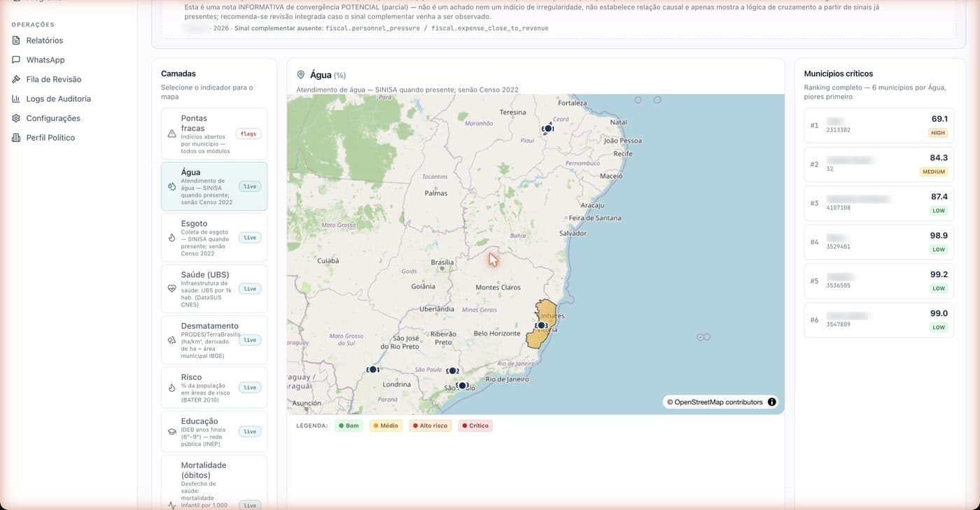Click the Configurações gear icon
The height and width of the screenshot is (510, 980).
tap(16, 118)
